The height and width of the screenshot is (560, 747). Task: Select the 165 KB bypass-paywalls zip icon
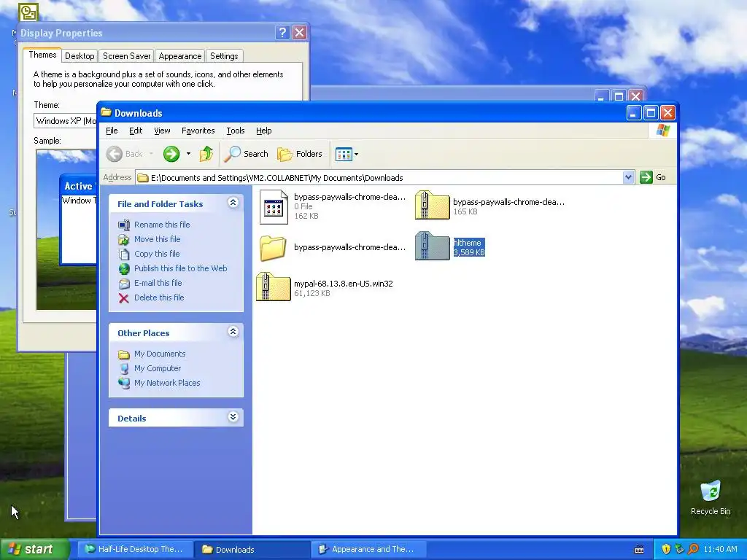click(432, 205)
